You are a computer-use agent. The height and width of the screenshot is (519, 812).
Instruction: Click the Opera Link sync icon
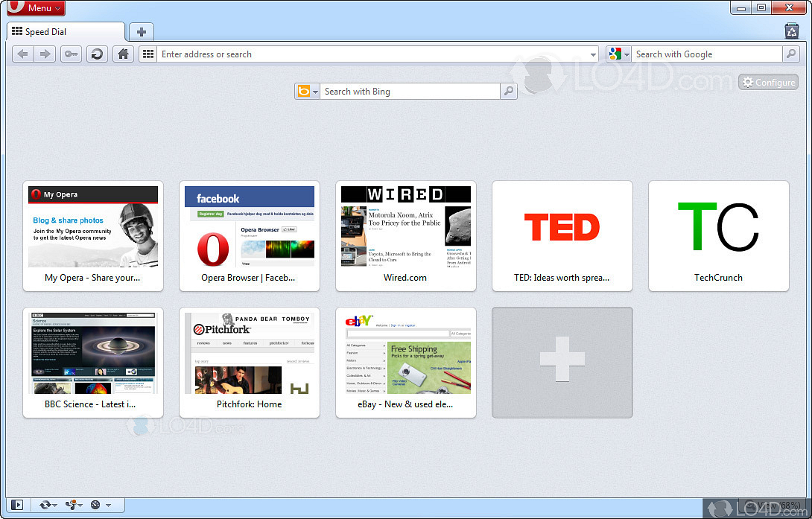click(x=45, y=505)
